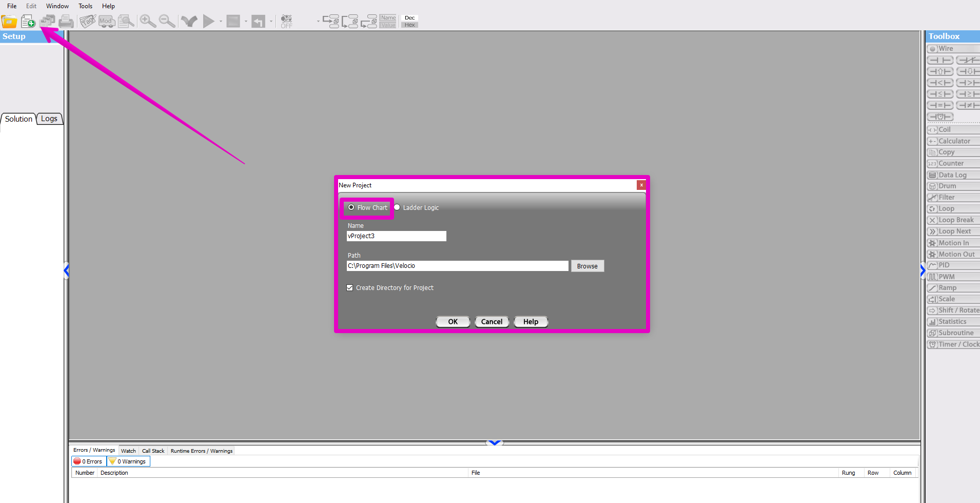980x503 pixels.
Task: Click the New Project toolbar icon
Action: [28, 22]
